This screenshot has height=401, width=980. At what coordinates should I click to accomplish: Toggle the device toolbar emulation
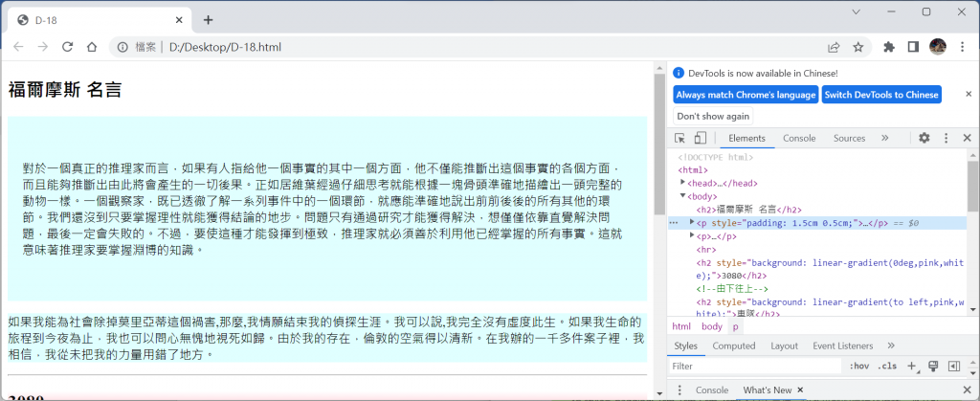(701, 138)
